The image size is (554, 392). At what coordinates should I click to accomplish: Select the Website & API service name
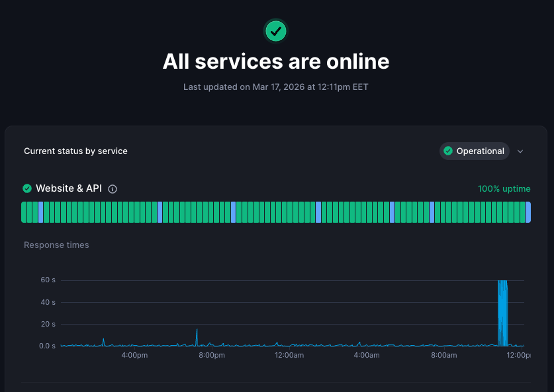pyautogui.click(x=69, y=188)
